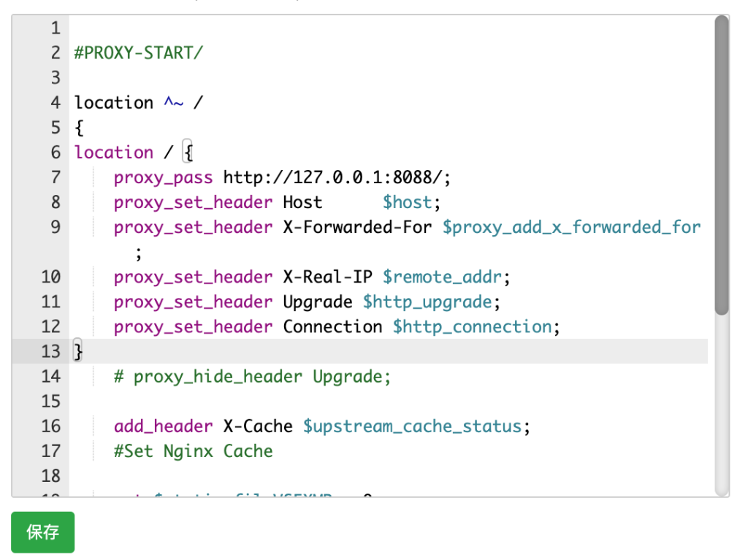Viewport: 748px width, 560px height.
Task: Click the add_header directive on line 16
Action: click(163, 426)
